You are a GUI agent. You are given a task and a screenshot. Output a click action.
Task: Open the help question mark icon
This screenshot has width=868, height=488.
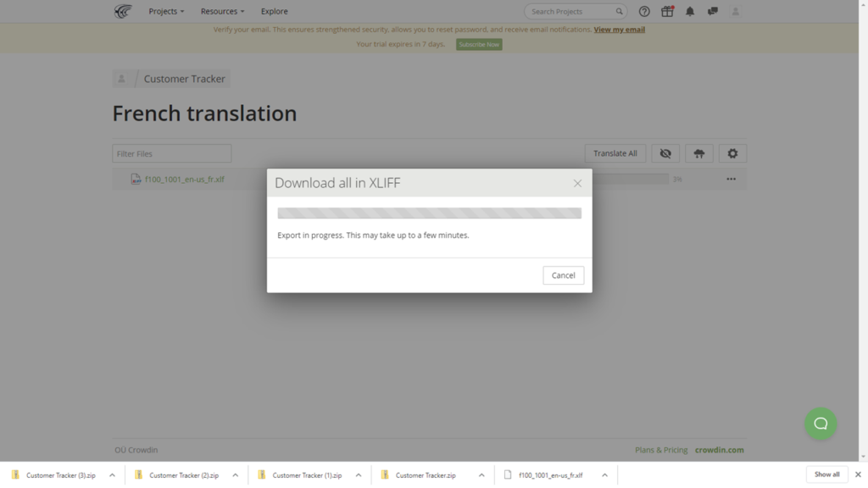point(644,11)
